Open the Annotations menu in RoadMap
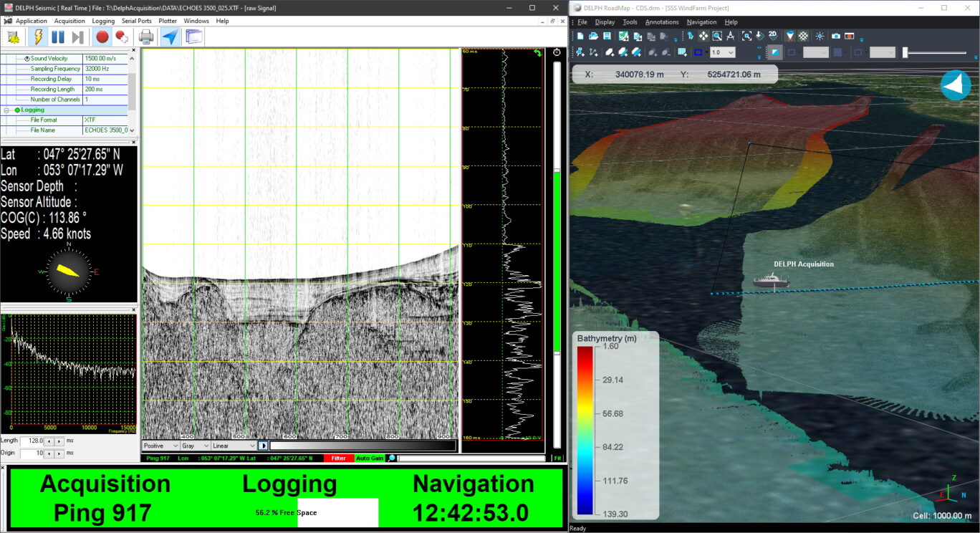 (662, 22)
